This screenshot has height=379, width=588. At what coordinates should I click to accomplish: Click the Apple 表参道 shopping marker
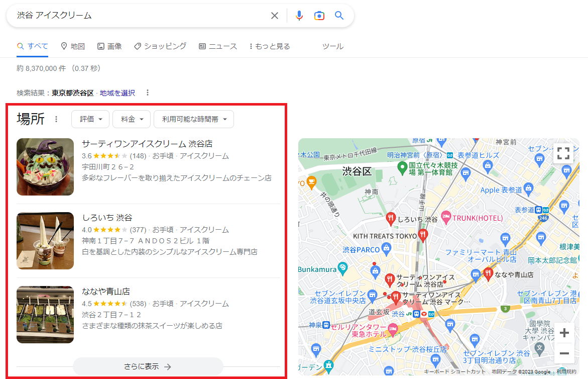coord(528,188)
